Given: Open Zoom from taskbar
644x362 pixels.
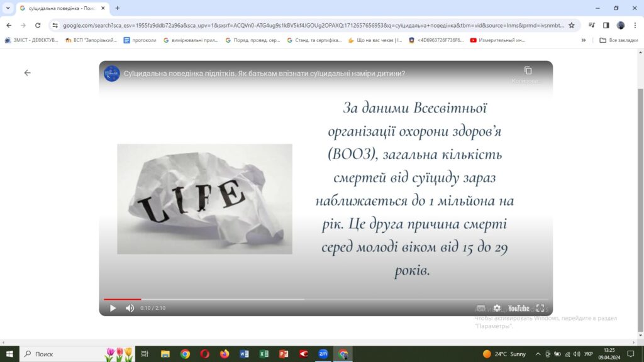Looking at the screenshot, I should (323, 354).
